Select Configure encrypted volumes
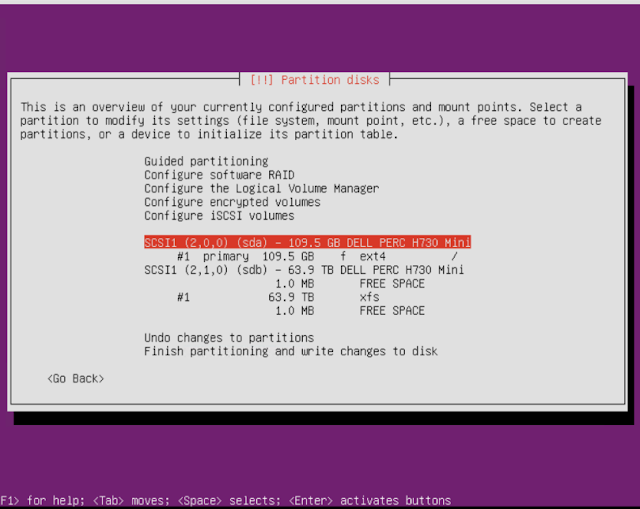Screen dimensions: 640x509 point(232,202)
